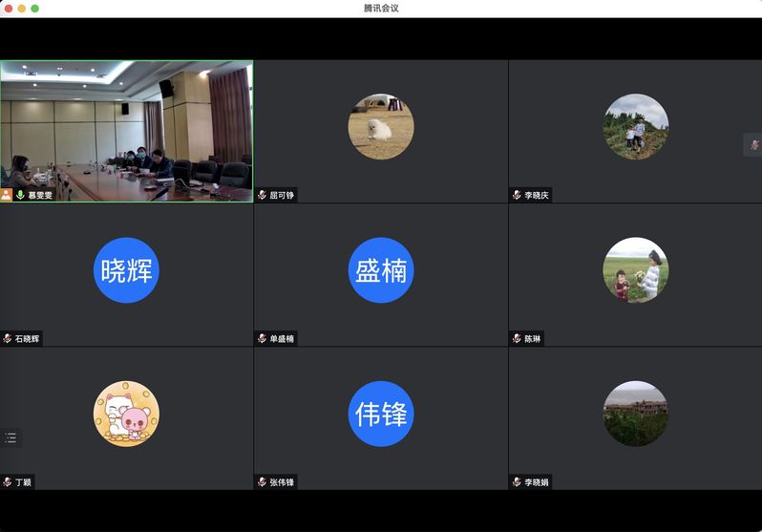Image resolution: width=762 pixels, height=532 pixels.
Task: Click the muted mic icon beside 单盛楠
Action: (262, 338)
